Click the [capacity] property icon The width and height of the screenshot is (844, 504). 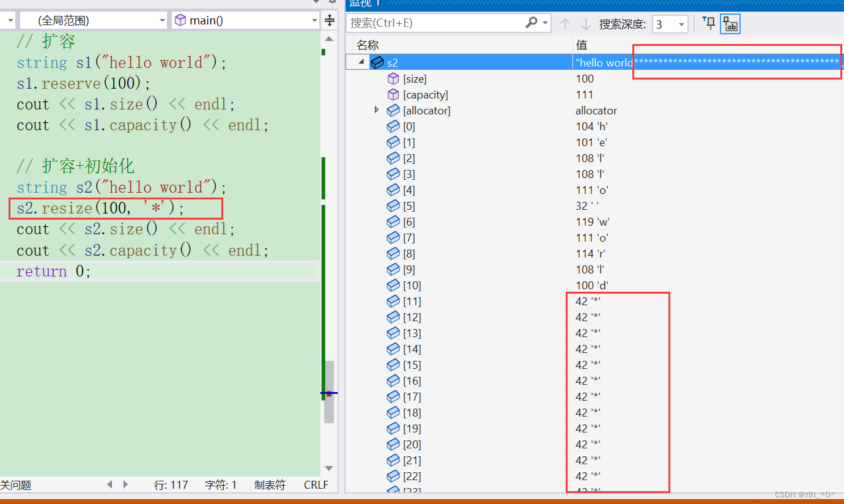pyautogui.click(x=393, y=94)
